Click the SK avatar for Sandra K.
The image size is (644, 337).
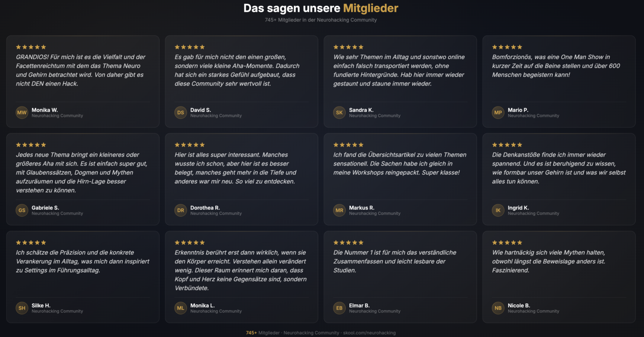[339, 113]
